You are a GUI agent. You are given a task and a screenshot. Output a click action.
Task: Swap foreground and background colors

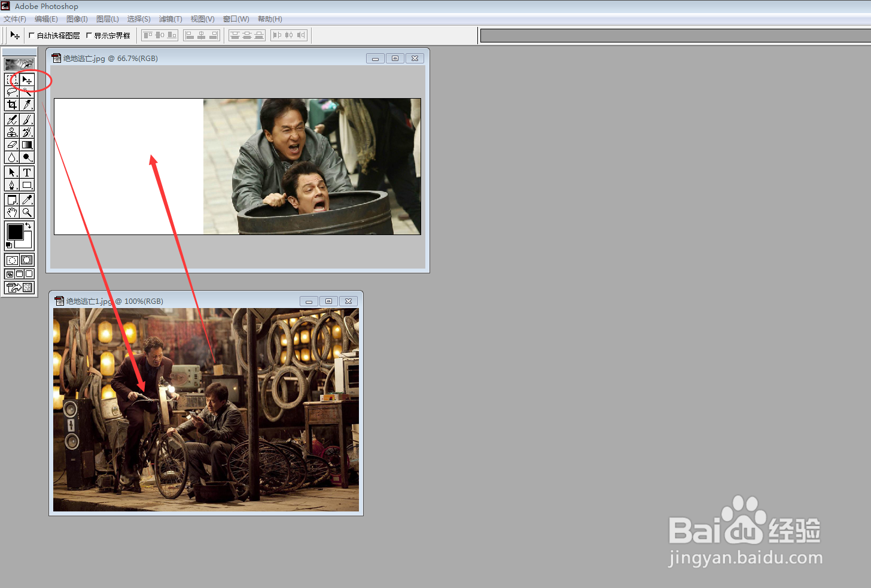tap(28, 226)
